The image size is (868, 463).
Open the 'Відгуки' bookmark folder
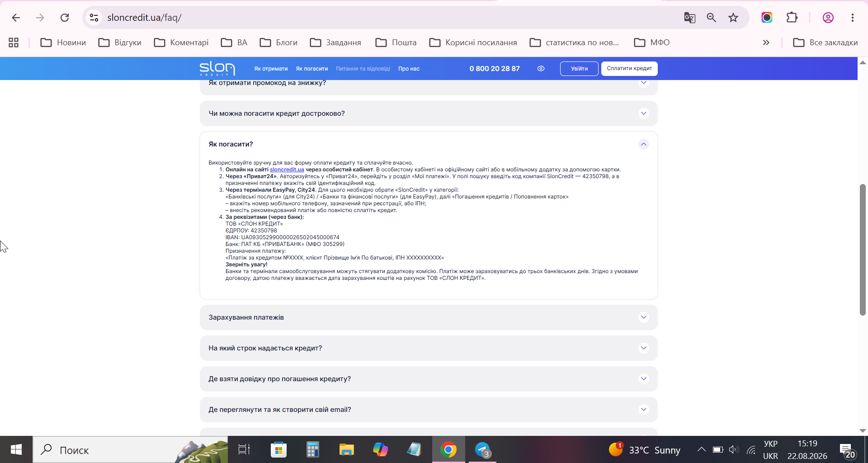tap(120, 43)
